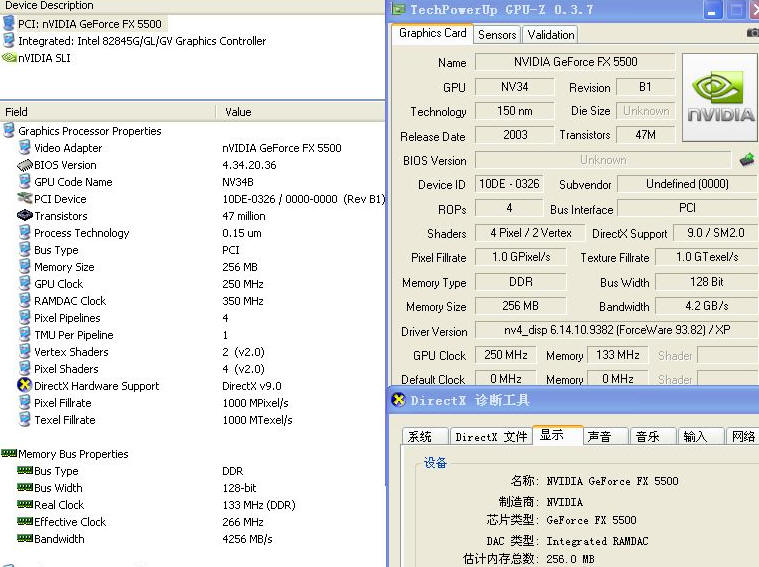Click the value 4256 MB/s
Screen dimensions: 759x567
[x=247, y=539]
